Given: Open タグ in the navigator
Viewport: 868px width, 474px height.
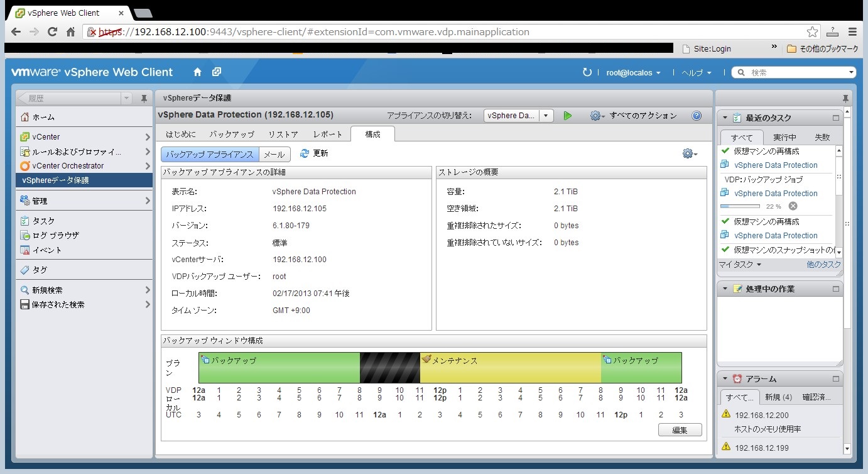Looking at the screenshot, I should [84, 270].
